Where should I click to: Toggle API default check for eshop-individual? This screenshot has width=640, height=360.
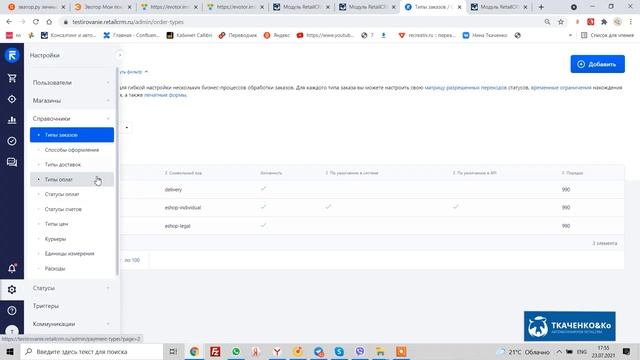(x=456, y=207)
